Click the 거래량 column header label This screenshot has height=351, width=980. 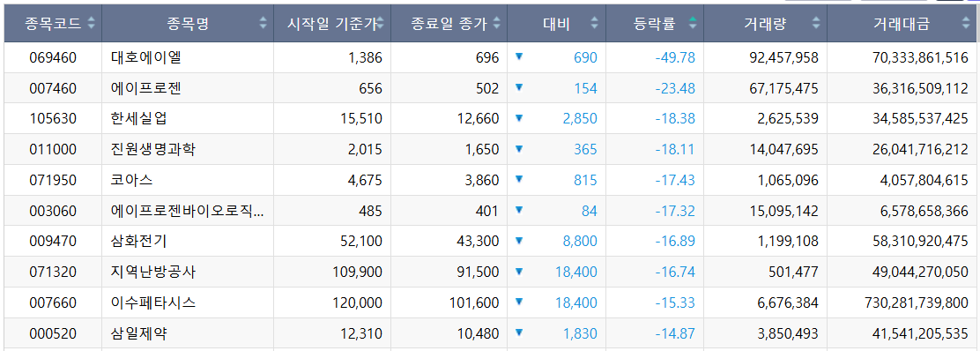(x=766, y=25)
